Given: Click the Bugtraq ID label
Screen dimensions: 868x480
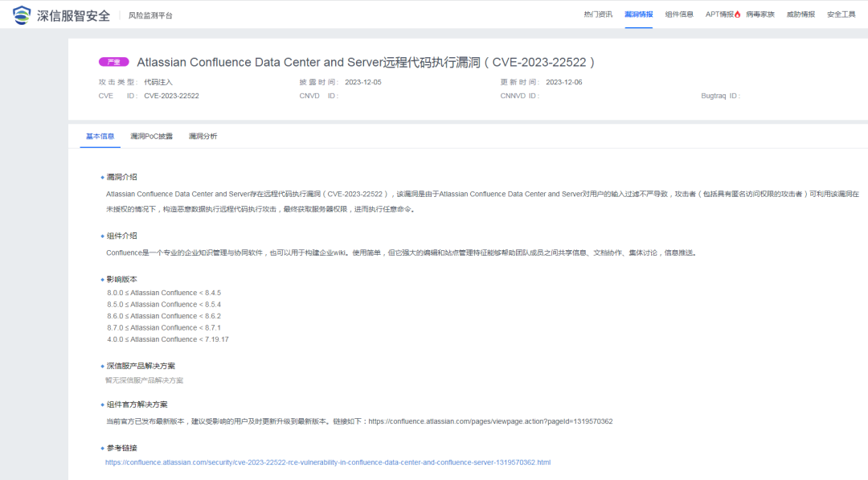Looking at the screenshot, I should point(721,96).
